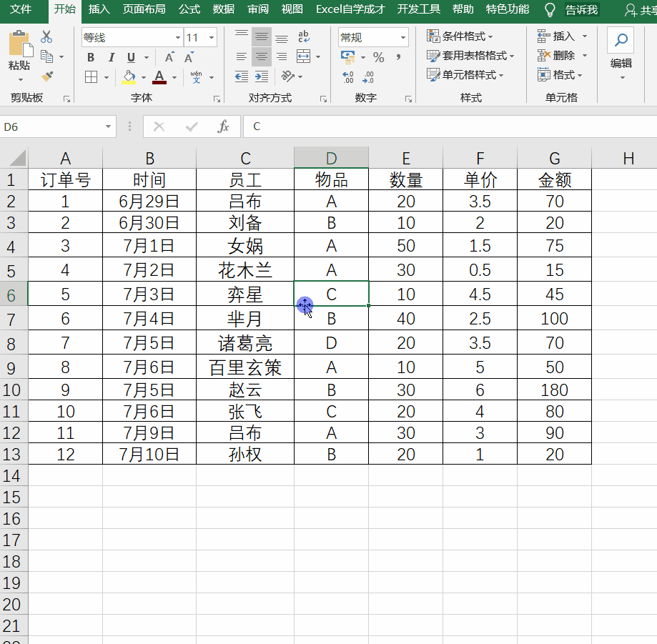Open 单元格样式 dropdown
Screen dimensions: 657x644
tap(465, 75)
